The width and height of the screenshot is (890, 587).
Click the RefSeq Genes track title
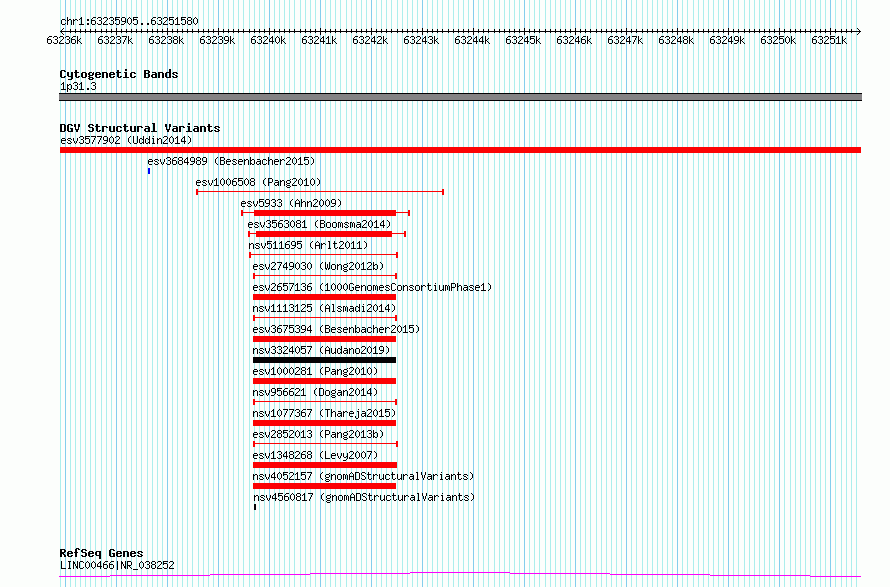[x=101, y=553]
